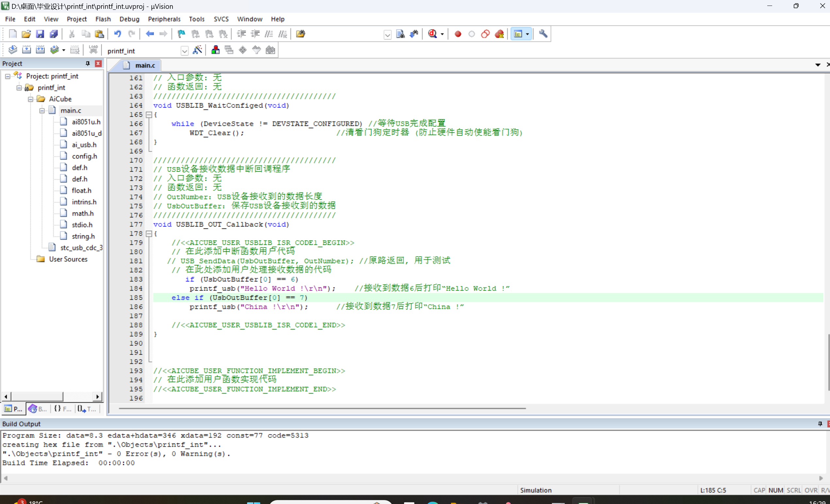Click the Save All toolbar icon
Image resolution: width=830 pixels, height=504 pixels.
[54, 34]
